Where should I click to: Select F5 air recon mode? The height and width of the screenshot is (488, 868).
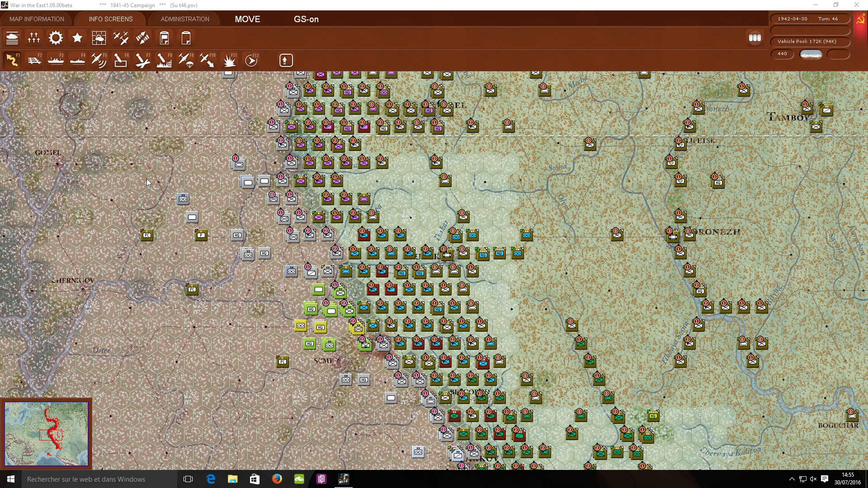99,60
